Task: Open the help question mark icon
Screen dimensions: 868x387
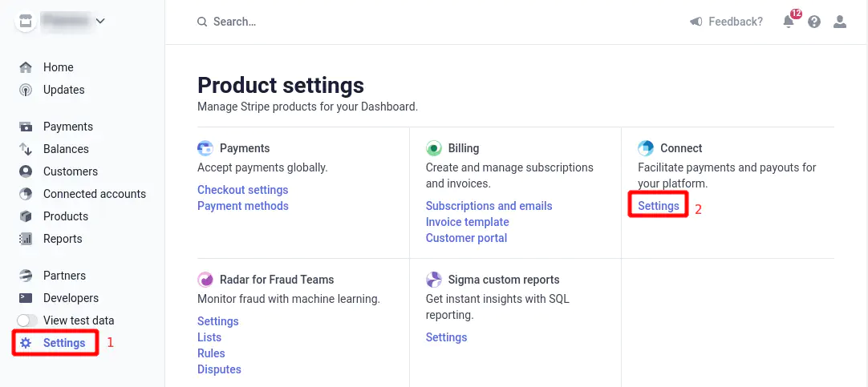Action: point(814,22)
